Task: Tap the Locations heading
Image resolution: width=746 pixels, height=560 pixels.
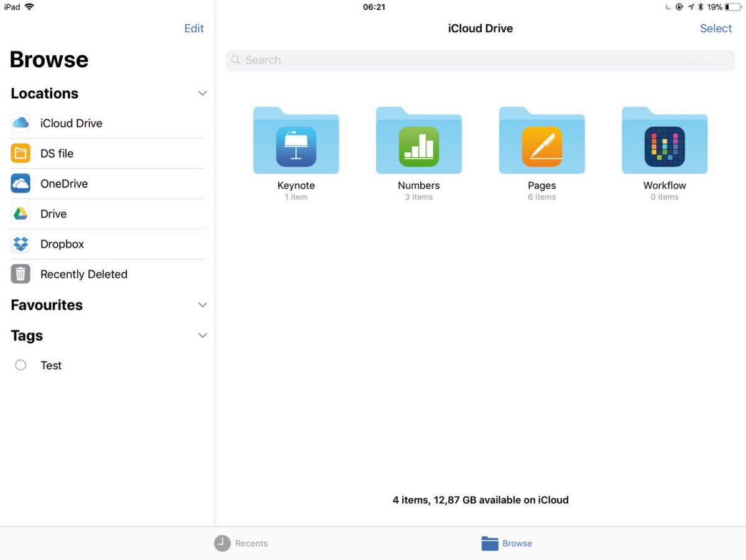Action: coord(45,93)
